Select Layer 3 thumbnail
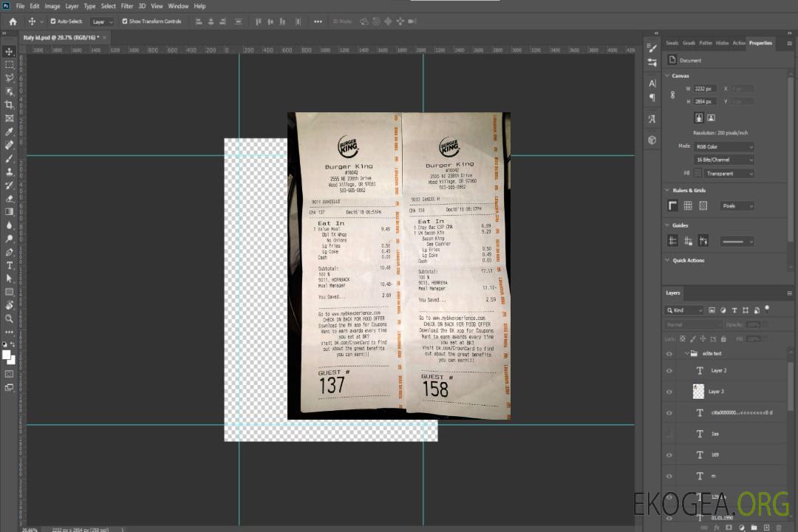This screenshot has height=532, width=798. tap(698, 392)
